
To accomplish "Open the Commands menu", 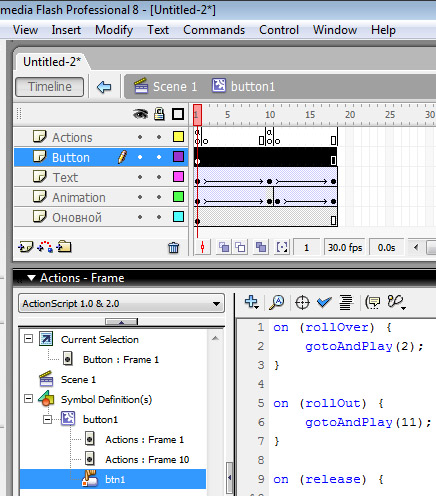I will [x=214, y=30].
